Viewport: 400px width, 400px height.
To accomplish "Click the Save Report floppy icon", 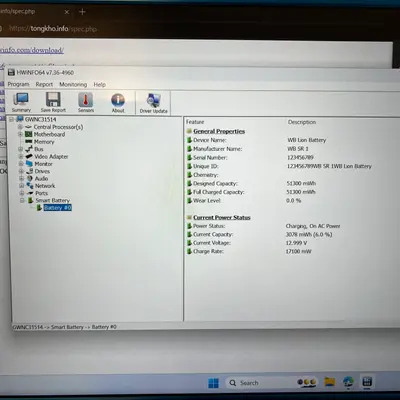I will [53, 102].
